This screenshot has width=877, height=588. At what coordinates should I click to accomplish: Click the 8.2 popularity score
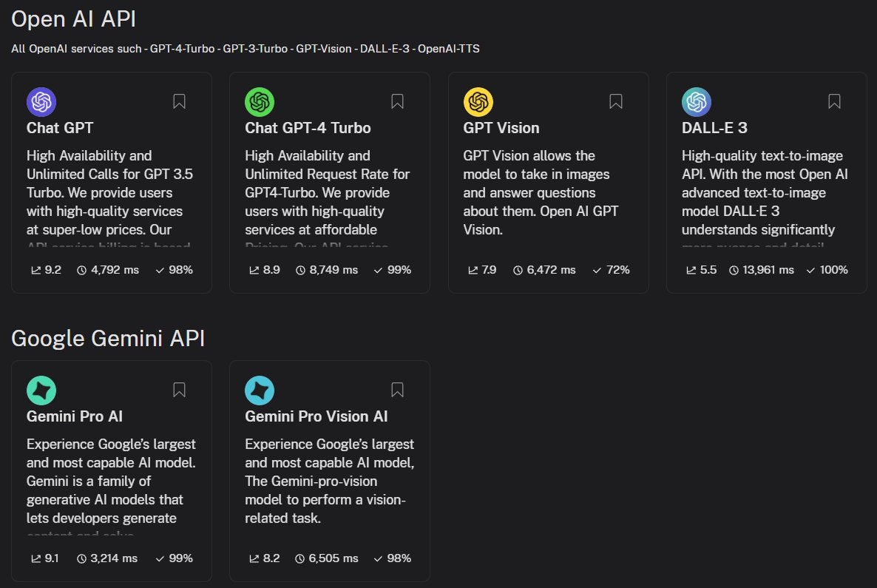tap(271, 558)
